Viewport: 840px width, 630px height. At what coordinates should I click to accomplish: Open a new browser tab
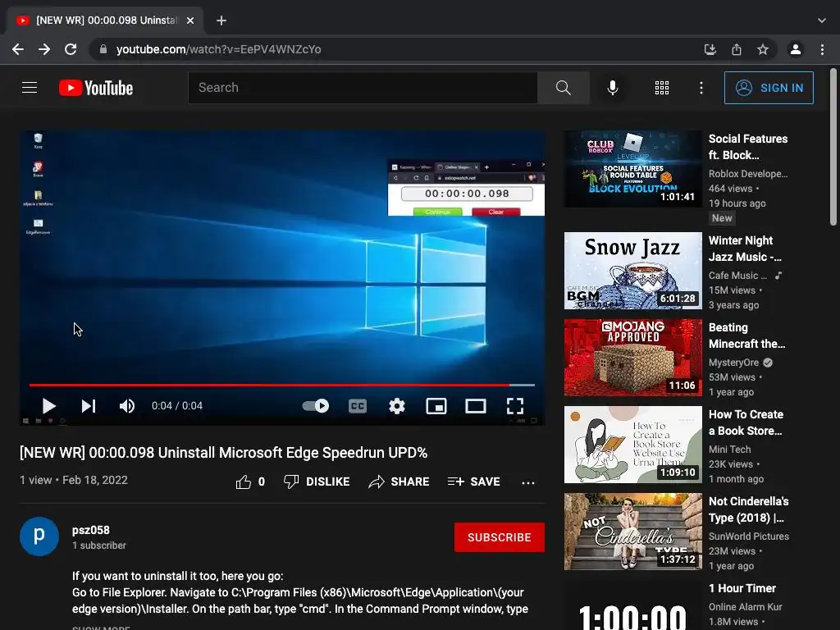tap(221, 21)
